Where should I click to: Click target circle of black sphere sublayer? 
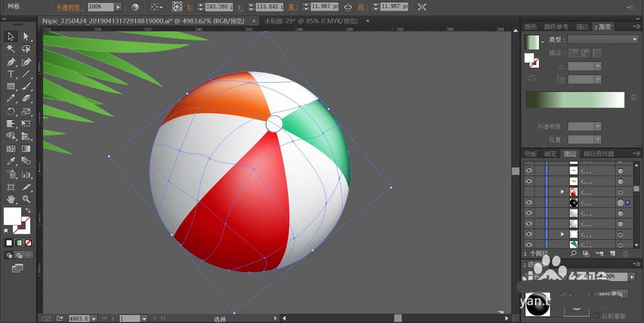(620, 202)
